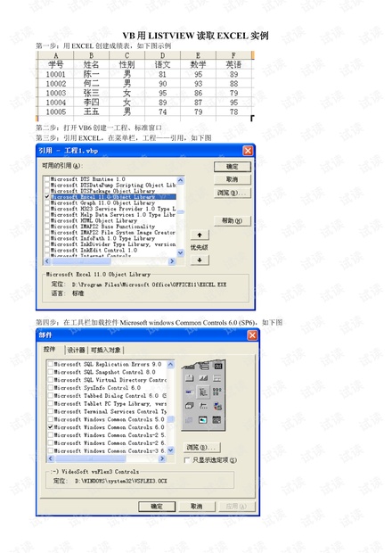Click Excel column header F
Screen dimensions: 392x553
tap(233, 55)
